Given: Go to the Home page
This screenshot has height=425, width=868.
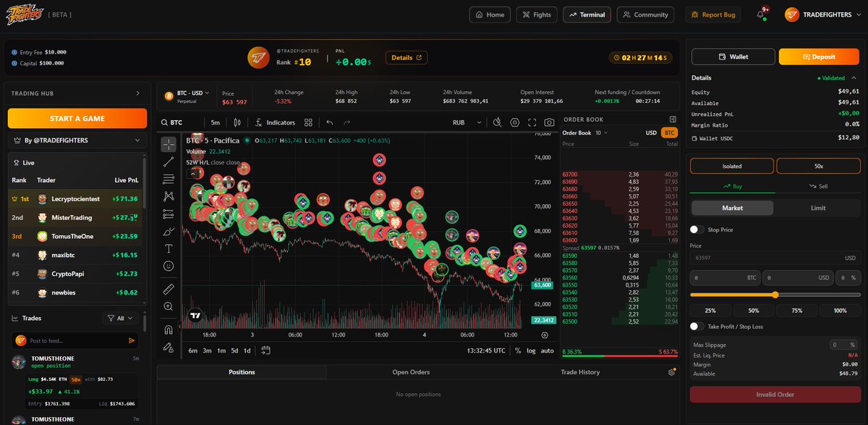Looking at the screenshot, I should tap(490, 14).
